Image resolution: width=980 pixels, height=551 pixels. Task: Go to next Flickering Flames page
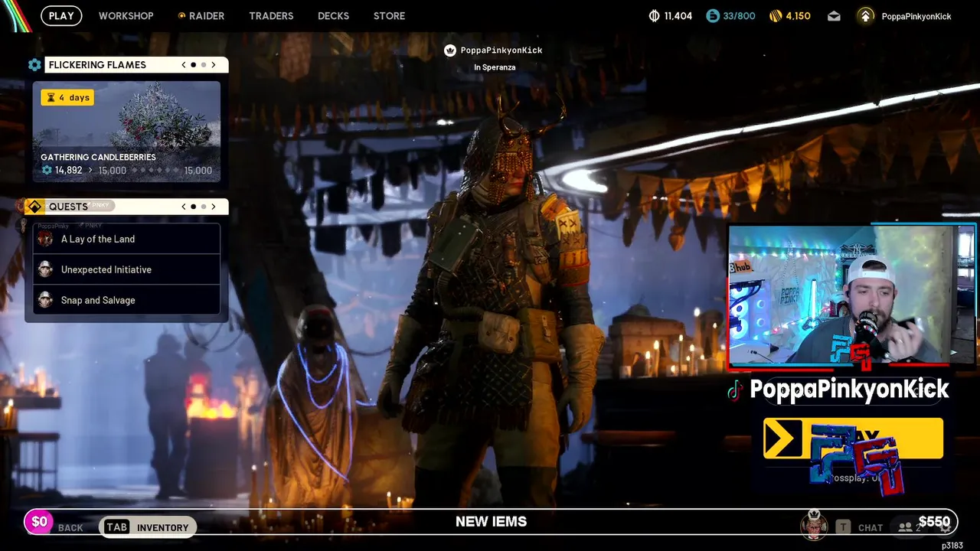[x=214, y=65]
